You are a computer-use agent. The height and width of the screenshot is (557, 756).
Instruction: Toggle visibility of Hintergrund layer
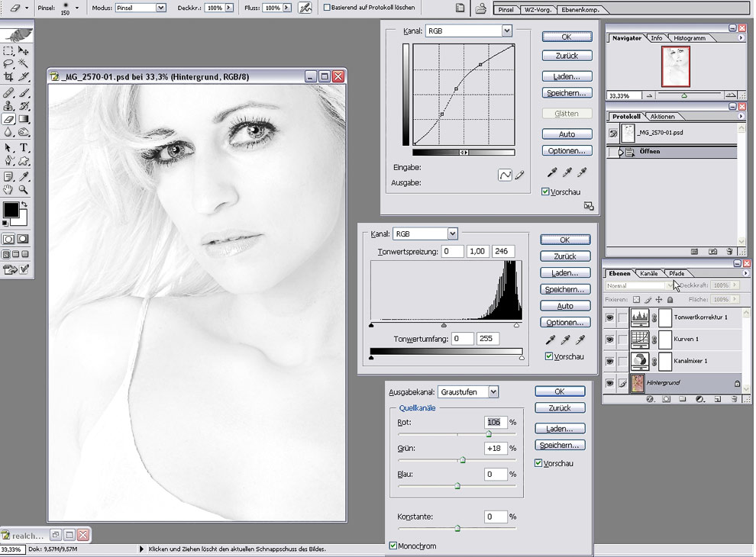click(610, 383)
